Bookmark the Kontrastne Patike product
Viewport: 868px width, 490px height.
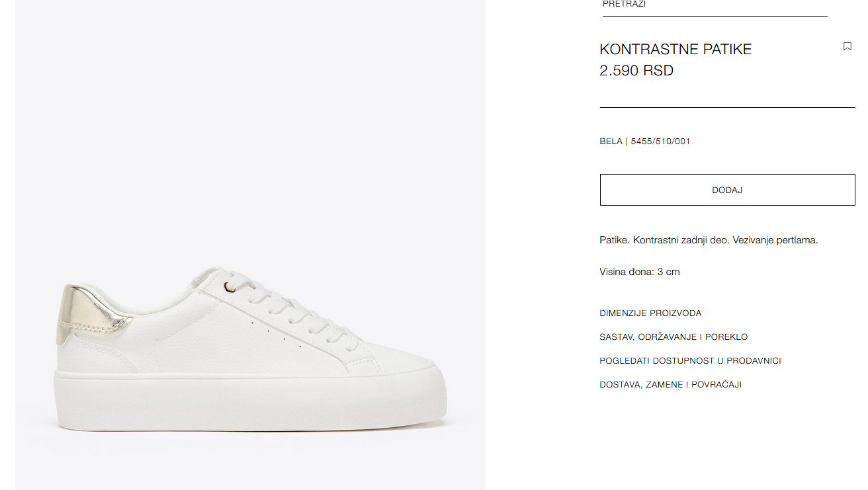(847, 46)
